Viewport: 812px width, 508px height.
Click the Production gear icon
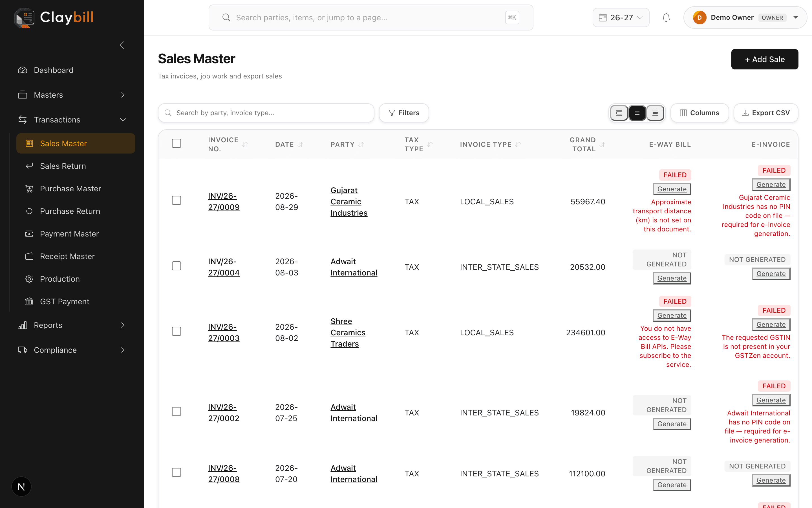click(x=29, y=279)
